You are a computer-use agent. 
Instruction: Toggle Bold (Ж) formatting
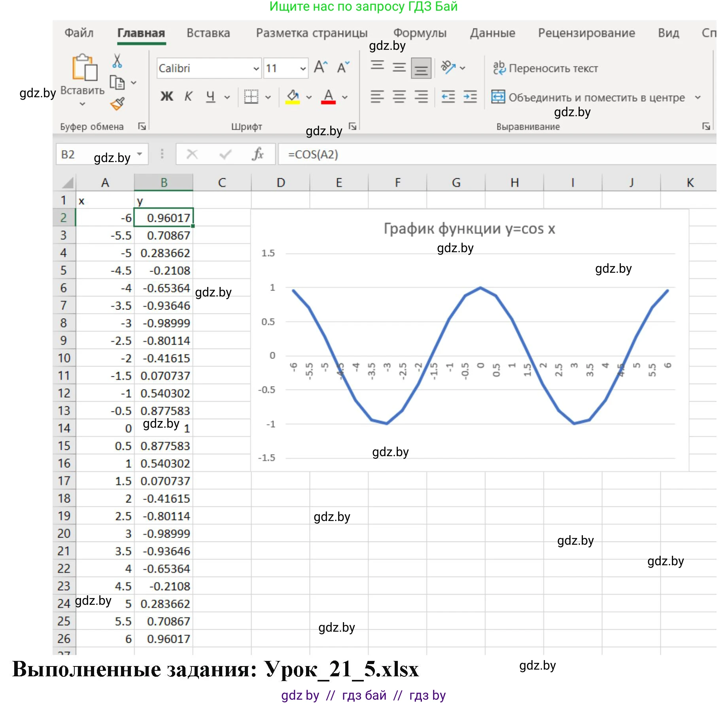pyautogui.click(x=166, y=96)
